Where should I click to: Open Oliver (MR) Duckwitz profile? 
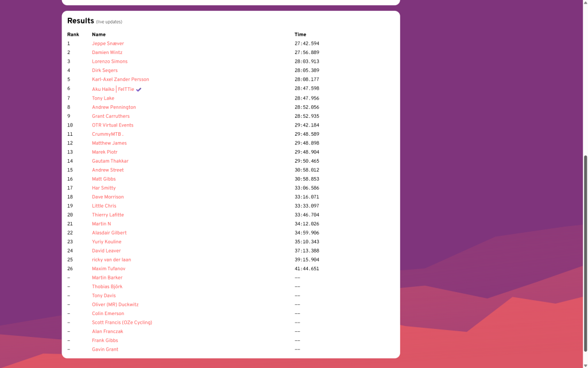(115, 305)
